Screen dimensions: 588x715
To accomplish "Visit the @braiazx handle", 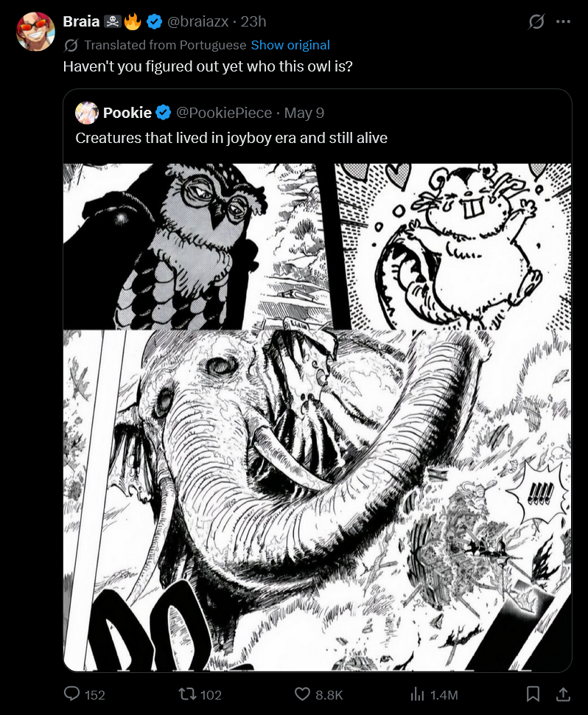I will (x=197, y=21).
